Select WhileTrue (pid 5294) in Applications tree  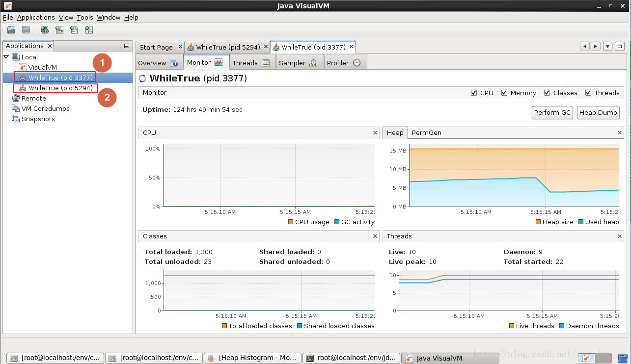60,88
